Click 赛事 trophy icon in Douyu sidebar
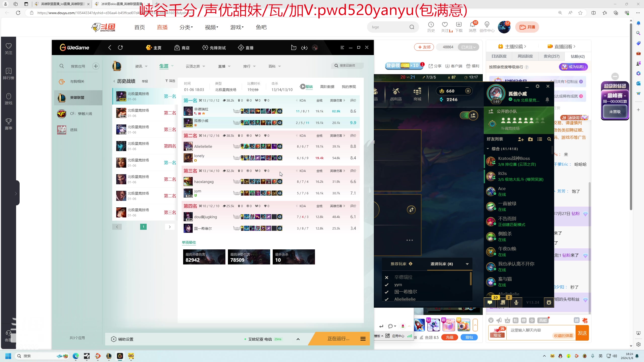The width and height of the screenshot is (644, 362). pyautogui.click(x=9, y=121)
